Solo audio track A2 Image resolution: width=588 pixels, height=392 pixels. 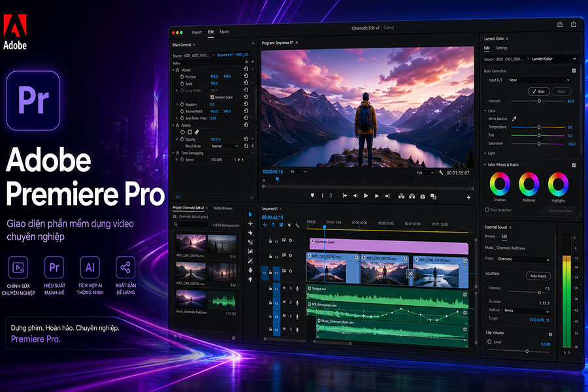291,302
